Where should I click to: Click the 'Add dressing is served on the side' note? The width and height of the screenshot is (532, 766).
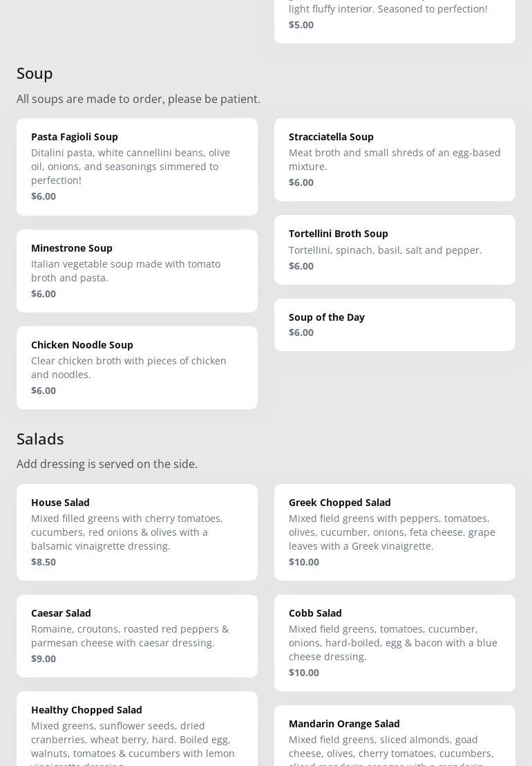(x=107, y=464)
